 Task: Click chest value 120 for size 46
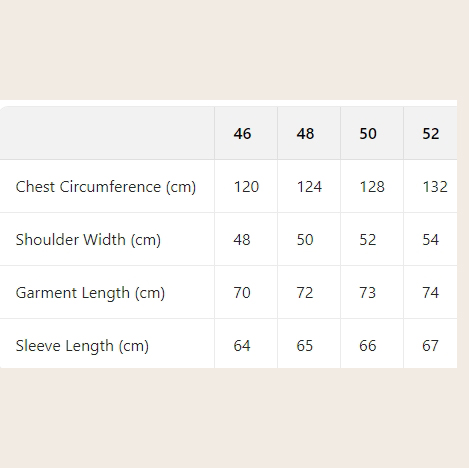coord(246,187)
